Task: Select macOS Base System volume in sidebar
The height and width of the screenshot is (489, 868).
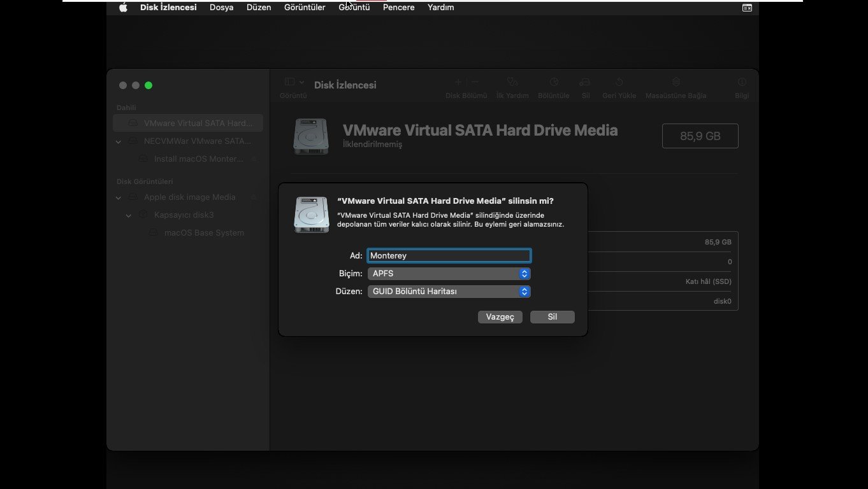Action: pos(188,232)
